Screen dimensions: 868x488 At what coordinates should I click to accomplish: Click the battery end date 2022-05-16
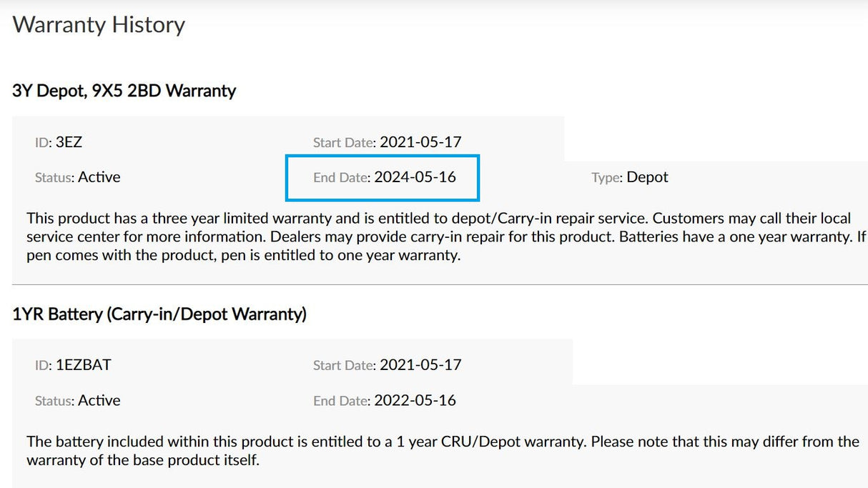[x=415, y=400]
